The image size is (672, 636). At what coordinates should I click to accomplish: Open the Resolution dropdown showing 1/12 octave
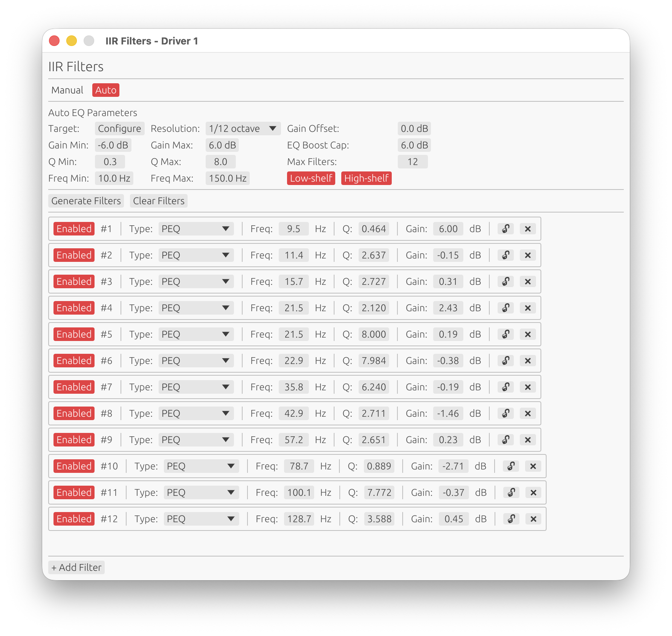click(243, 128)
